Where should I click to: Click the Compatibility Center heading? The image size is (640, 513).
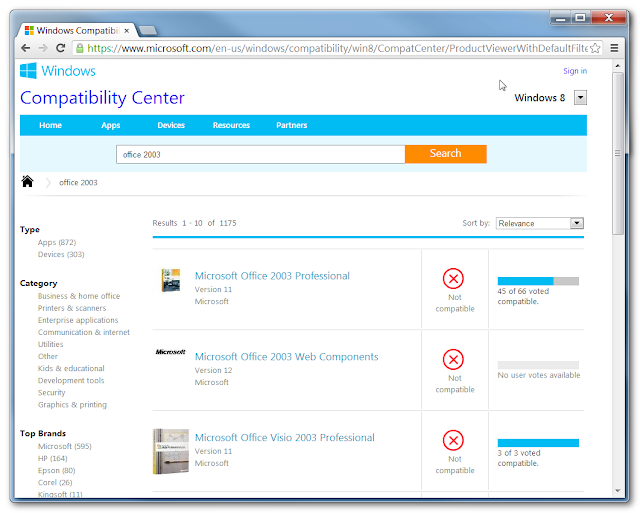click(102, 98)
